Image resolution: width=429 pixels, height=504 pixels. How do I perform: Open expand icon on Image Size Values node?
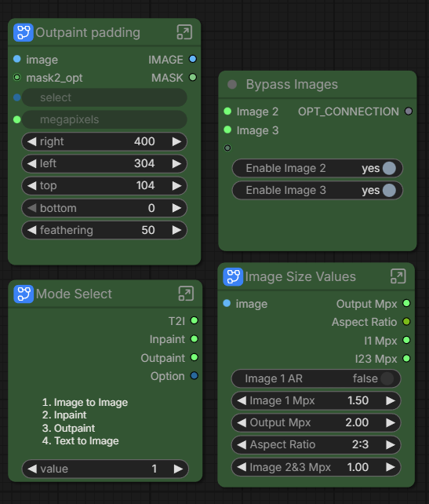pyautogui.click(x=398, y=276)
